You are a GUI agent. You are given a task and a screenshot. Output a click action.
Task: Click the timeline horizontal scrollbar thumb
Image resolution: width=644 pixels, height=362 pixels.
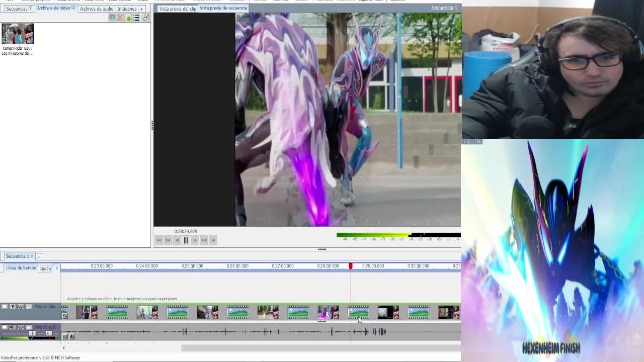pos(321,347)
